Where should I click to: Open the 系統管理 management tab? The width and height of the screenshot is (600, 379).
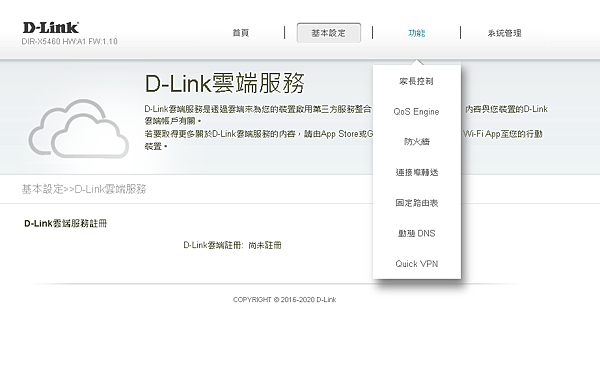(504, 33)
